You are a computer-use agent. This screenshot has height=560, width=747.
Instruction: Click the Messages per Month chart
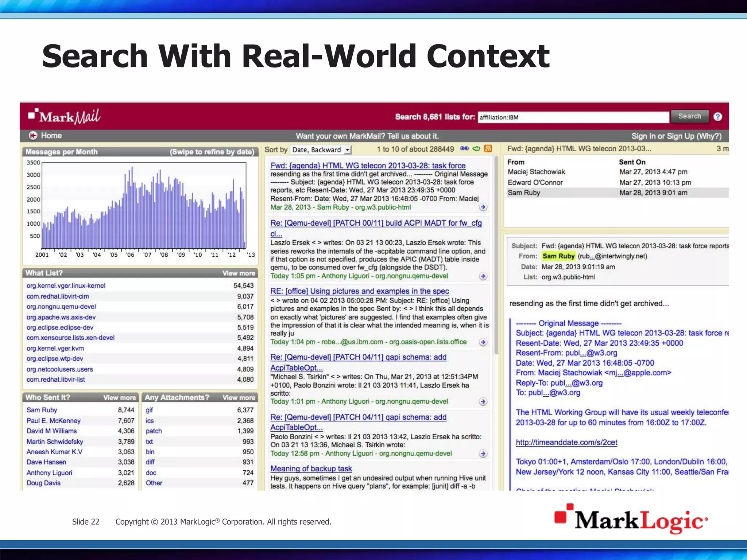click(144, 206)
